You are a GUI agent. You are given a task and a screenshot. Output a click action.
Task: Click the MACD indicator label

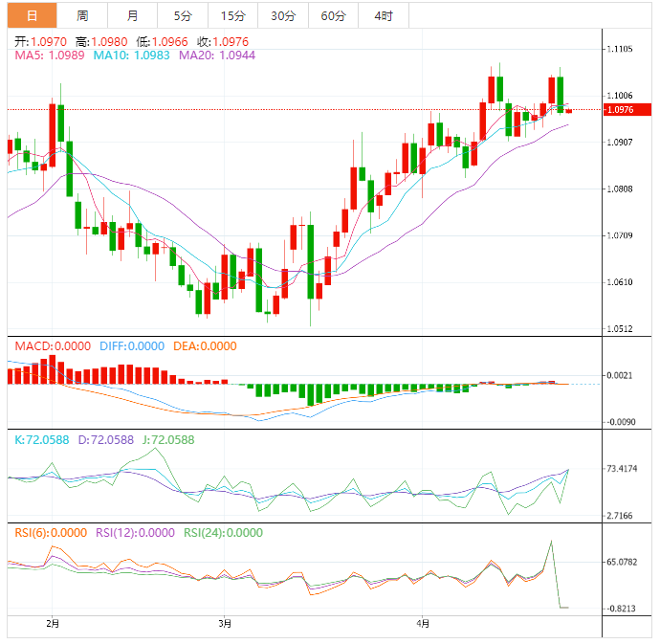click(53, 346)
